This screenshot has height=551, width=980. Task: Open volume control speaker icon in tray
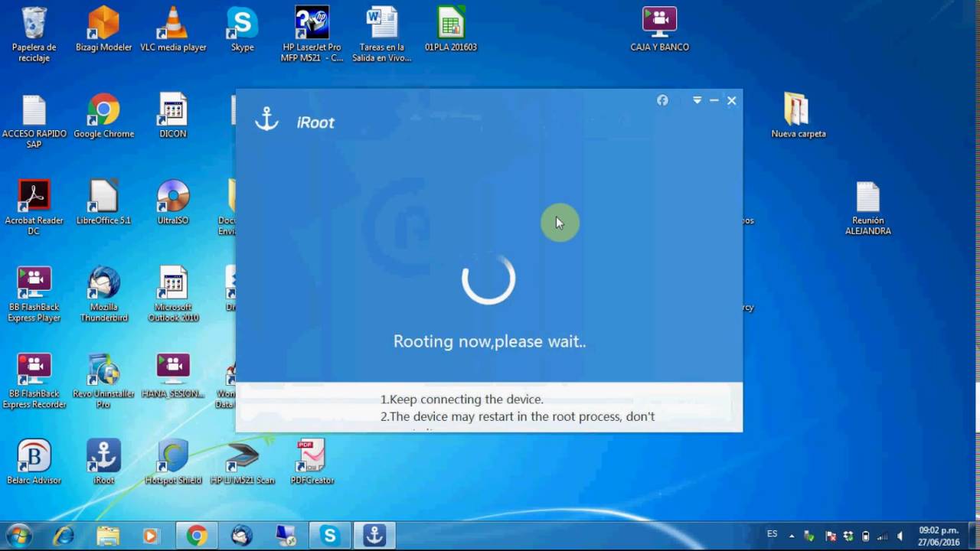(900, 536)
